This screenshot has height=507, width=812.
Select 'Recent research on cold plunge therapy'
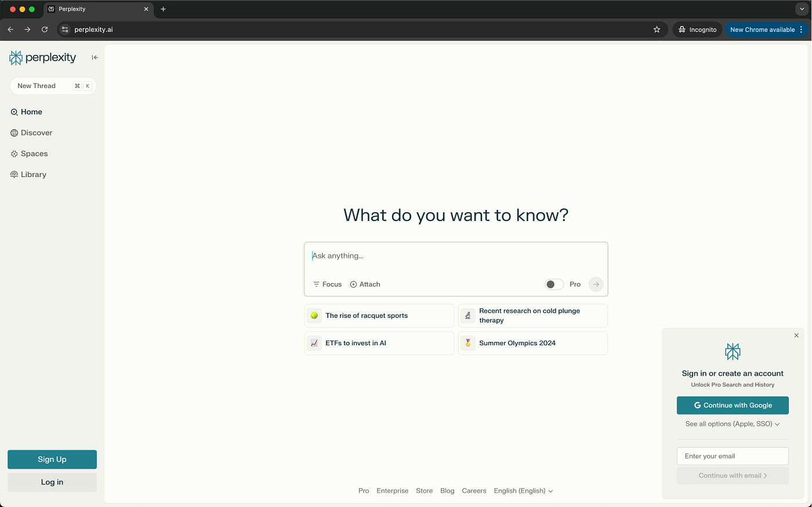(533, 316)
